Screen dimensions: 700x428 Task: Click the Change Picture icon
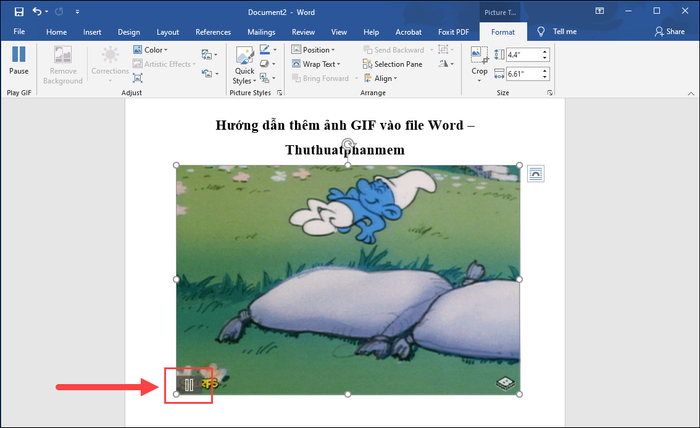coord(209,55)
